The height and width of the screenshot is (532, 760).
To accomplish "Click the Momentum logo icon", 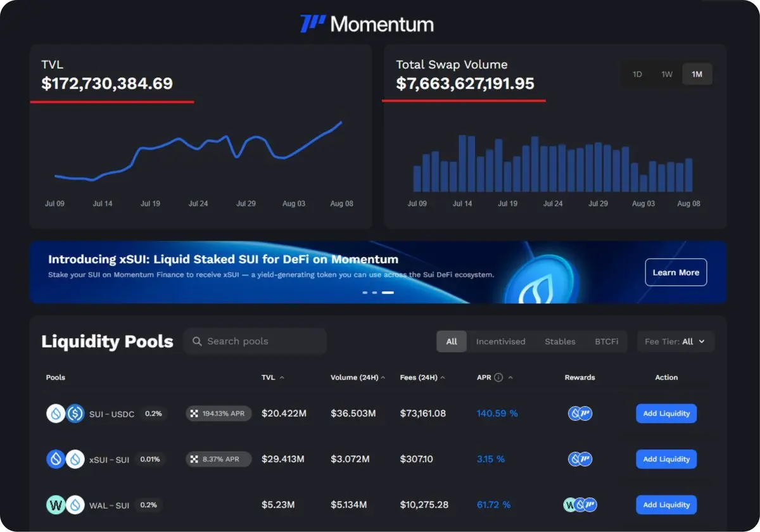I will (x=313, y=24).
